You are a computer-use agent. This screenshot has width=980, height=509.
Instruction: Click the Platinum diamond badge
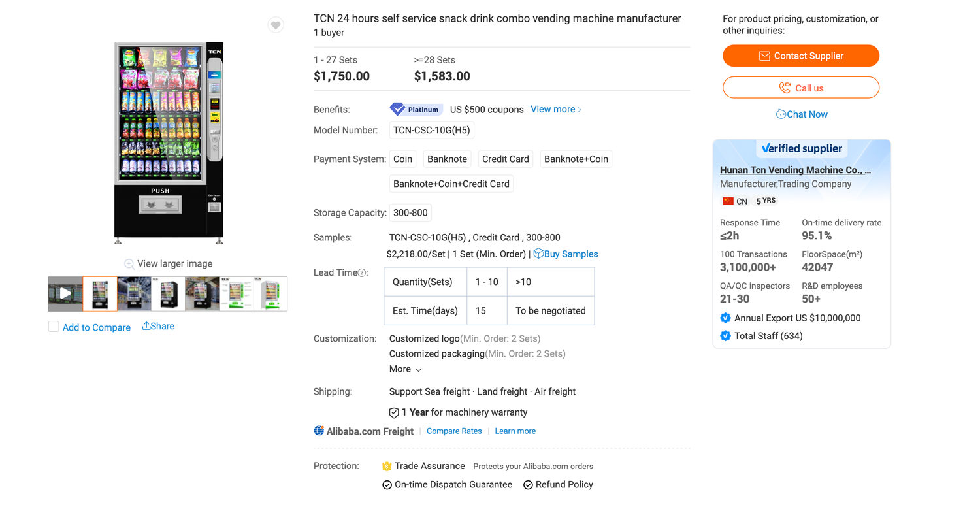(x=416, y=109)
